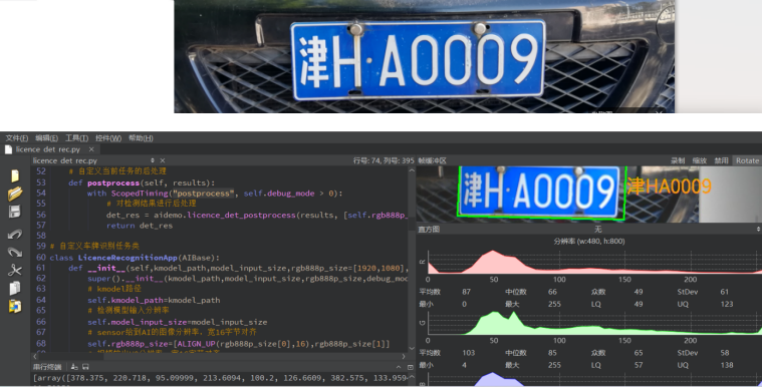The width and height of the screenshot is (762, 388).
Task: Click the editor vertical scroll down arrow
Action: pyautogui.click(x=412, y=349)
